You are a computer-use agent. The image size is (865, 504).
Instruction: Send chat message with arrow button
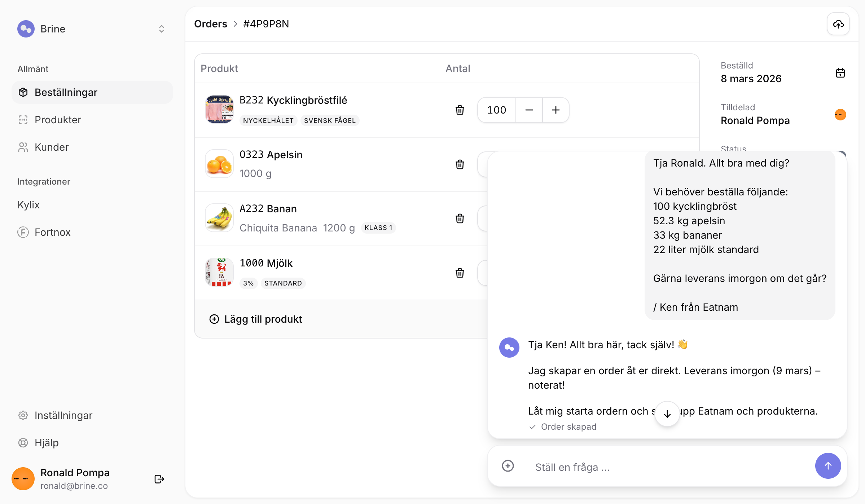pyautogui.click(x=827, y=466)
